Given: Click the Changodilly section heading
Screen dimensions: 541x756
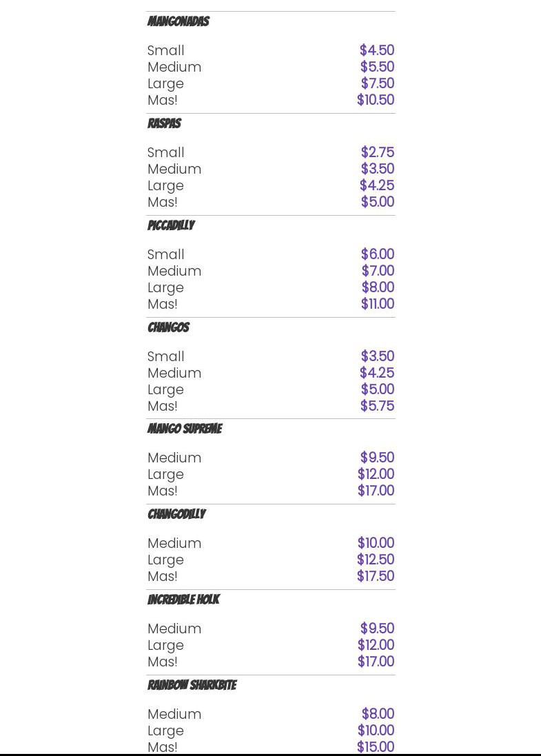Looking at the screenshot, I should tap(176, 515).
